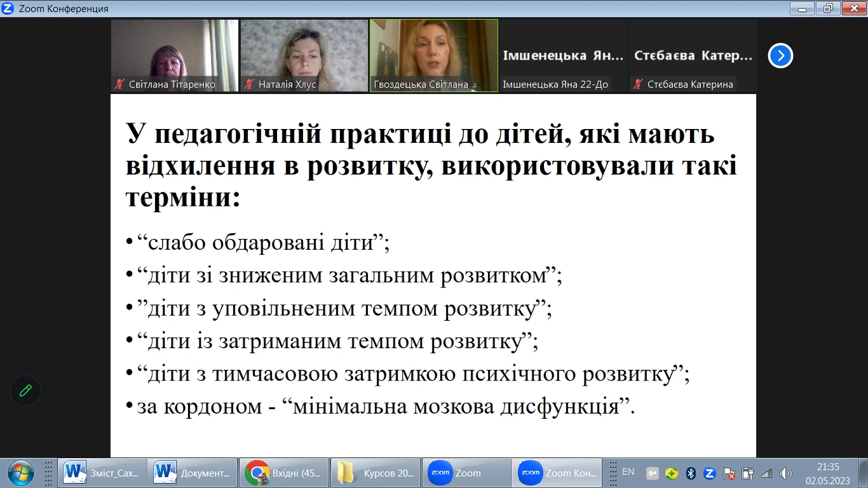The width and height of the screenshot is (868, 488).
Task: Open the speaker volume tray icon
Action: pos(786,473)
